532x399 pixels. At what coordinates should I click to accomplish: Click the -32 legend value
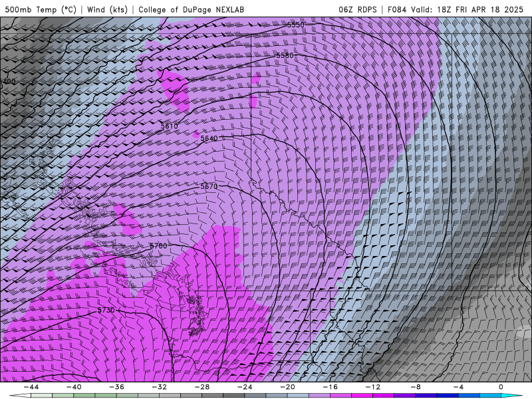(159, 387)
